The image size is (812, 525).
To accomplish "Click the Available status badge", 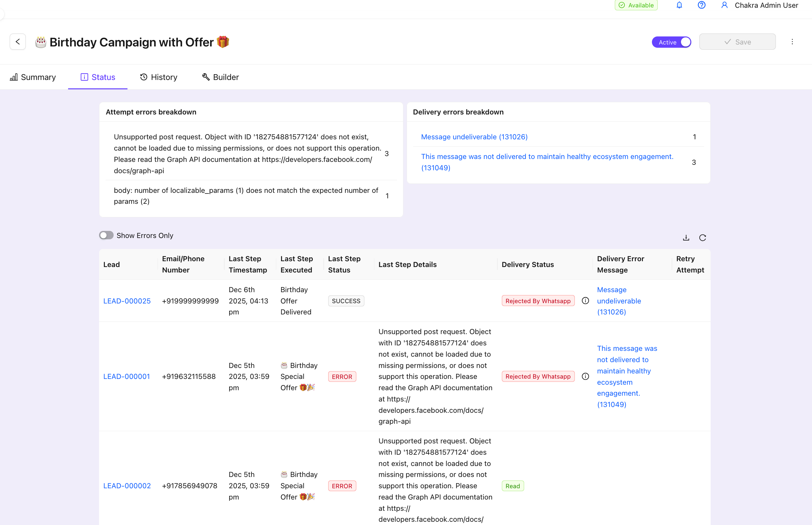I will point(636,5).
